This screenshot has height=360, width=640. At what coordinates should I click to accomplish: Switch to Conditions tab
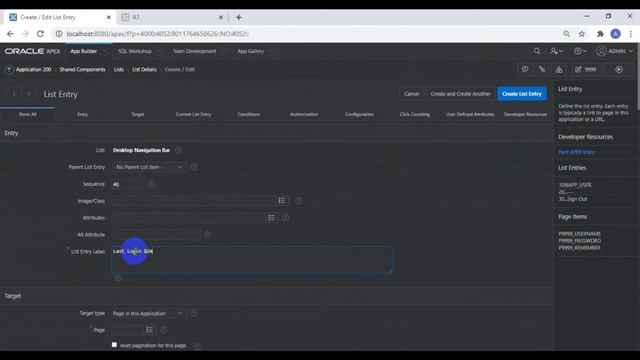[x=249, y=114]
